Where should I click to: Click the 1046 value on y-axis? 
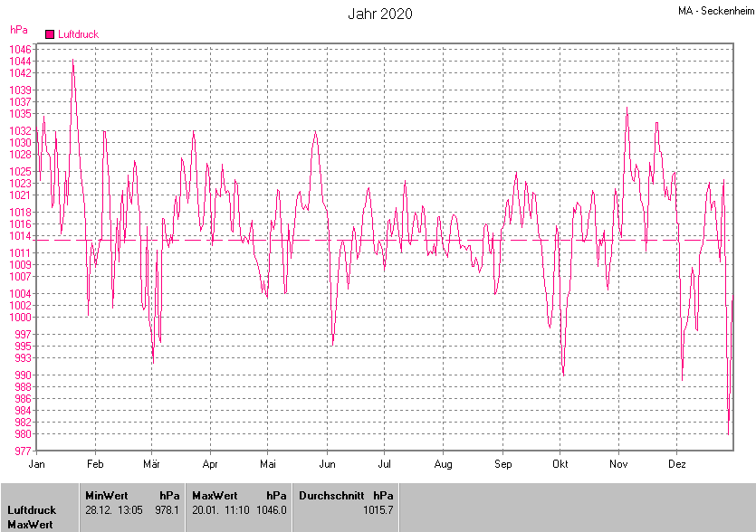[x=21, y=49]
